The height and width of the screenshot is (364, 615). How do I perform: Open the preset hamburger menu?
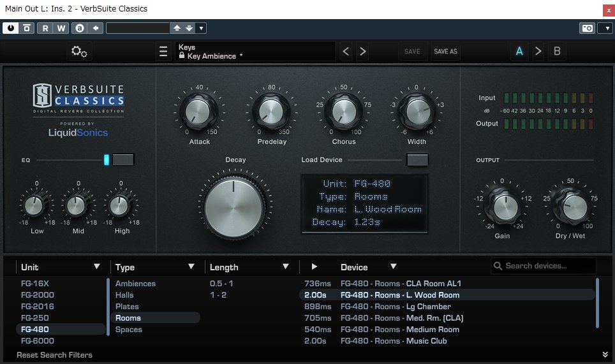(163, 52)
